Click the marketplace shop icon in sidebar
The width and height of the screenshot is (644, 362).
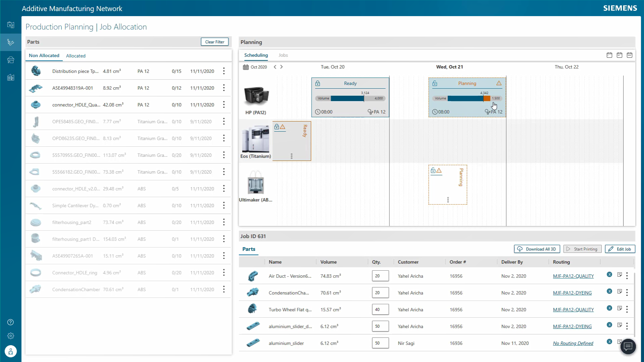[11, 60]
